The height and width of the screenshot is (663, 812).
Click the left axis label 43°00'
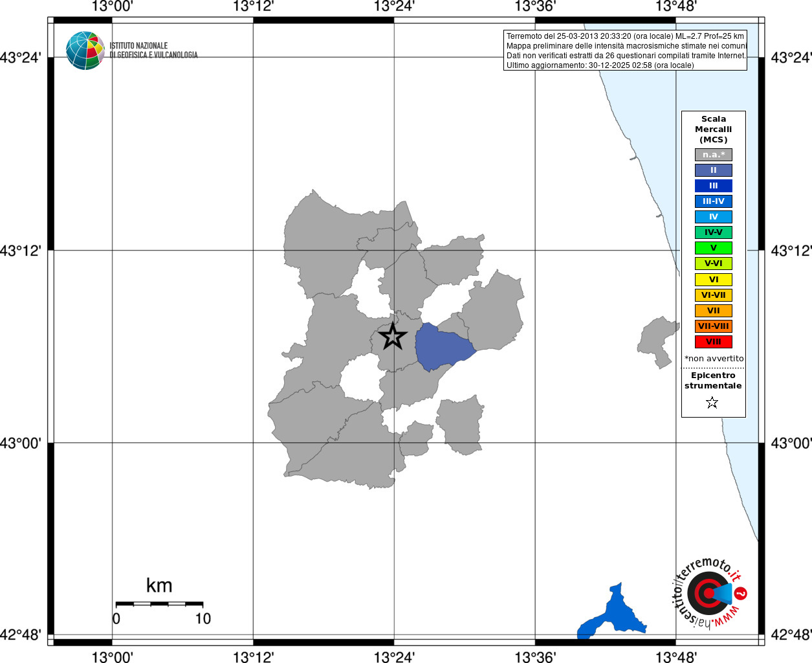(21, 444)
